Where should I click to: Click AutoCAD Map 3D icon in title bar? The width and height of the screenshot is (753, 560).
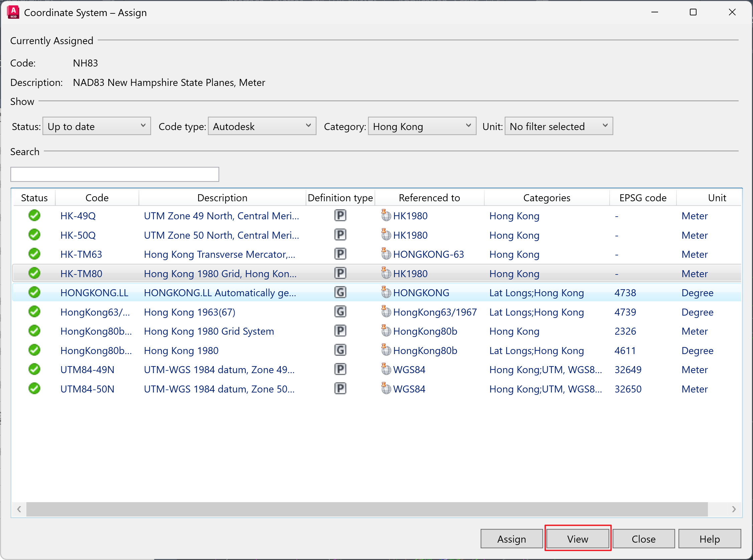point(13,13)
